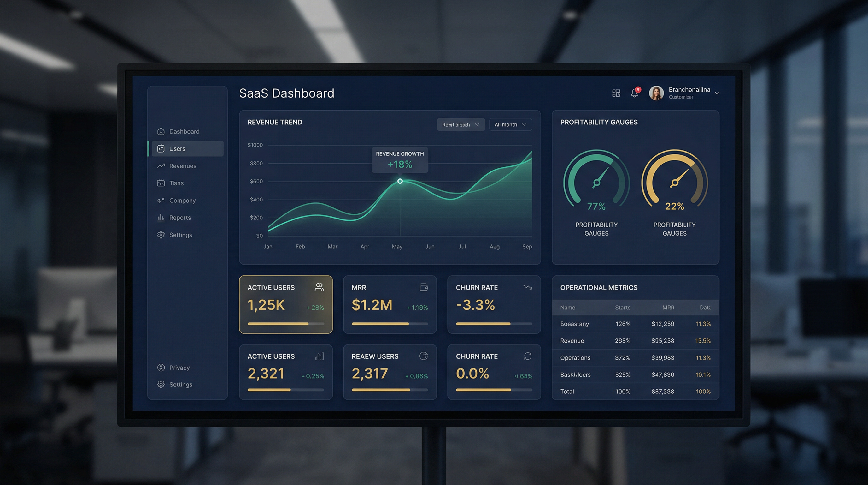Select the Dashboard home icon in sidebar
This screenshot has width=868, height=485.
point(161,131)
